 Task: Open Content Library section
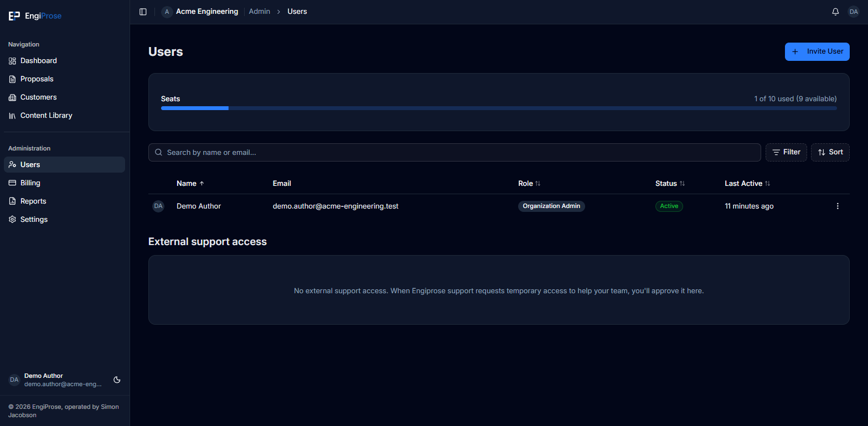click(x=64, y=116)
